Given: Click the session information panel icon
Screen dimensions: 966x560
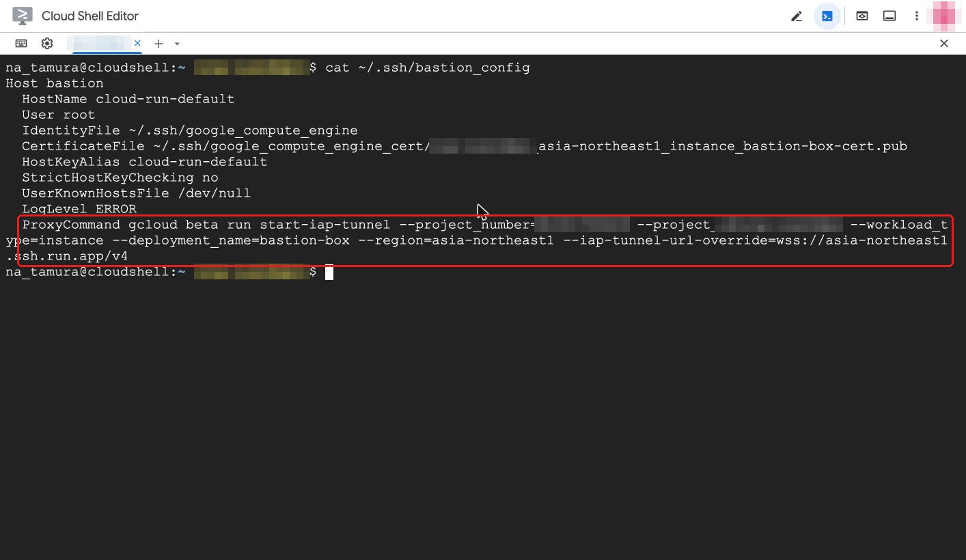Looking at the screenshot, I should click(x=889, y=16).
